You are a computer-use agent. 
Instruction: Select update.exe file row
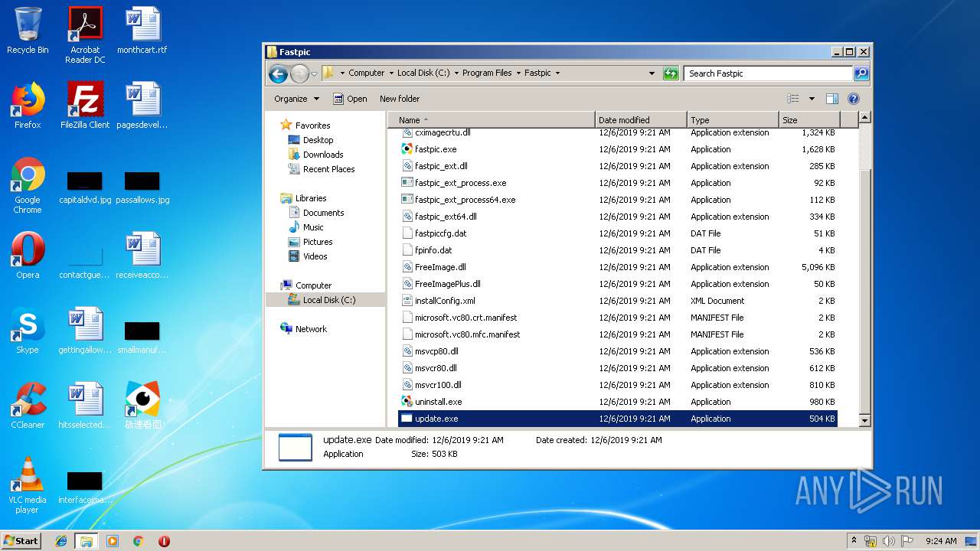(x=617, y=419)
